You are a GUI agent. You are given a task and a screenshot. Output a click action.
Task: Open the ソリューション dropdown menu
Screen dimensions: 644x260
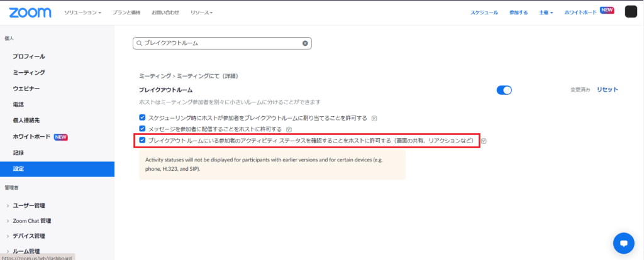point(82,13)
